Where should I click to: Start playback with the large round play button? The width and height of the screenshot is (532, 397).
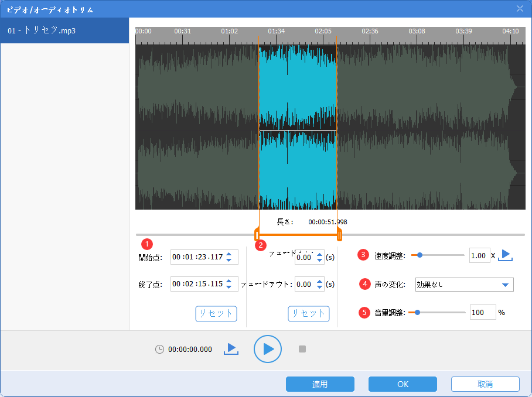[268, 349]
